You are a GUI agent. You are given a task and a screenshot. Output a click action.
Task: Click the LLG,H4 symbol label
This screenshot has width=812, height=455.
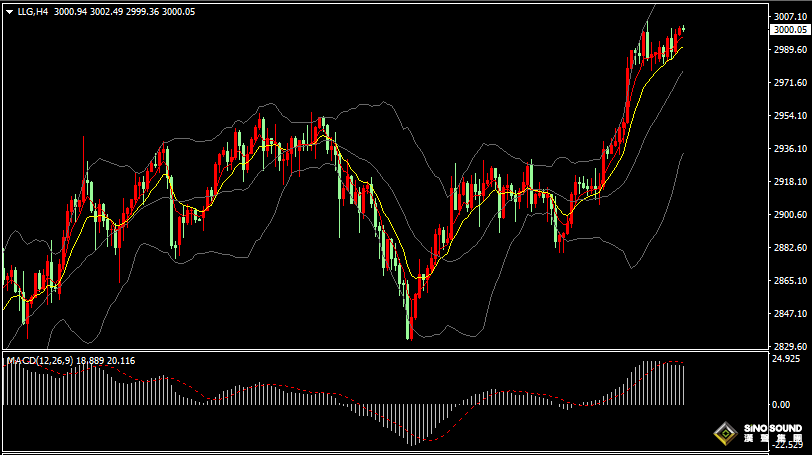[33, 11]
